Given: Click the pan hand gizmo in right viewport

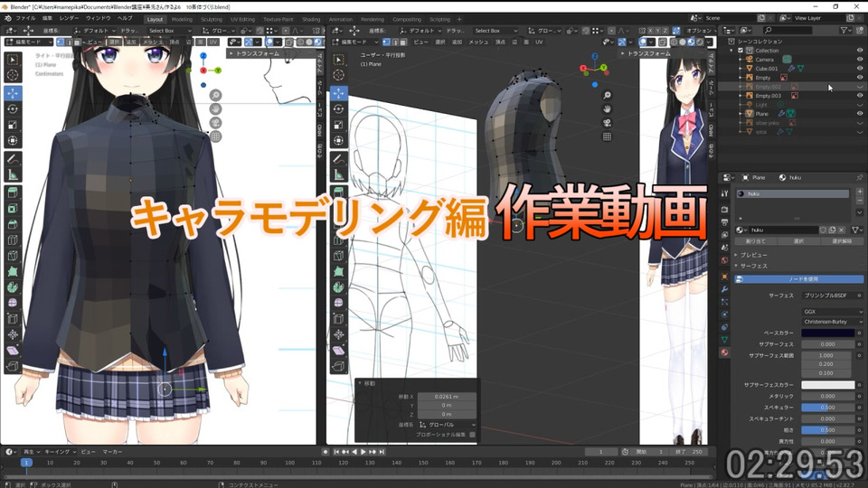Looking at the screenshot, I should click(x=608, y=109).
